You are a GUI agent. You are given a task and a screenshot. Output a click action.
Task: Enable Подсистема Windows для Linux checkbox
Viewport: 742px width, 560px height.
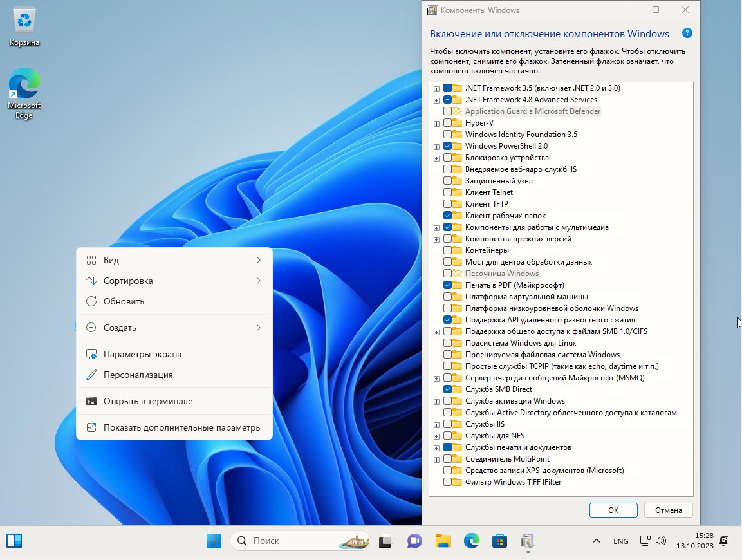[447, 342]
